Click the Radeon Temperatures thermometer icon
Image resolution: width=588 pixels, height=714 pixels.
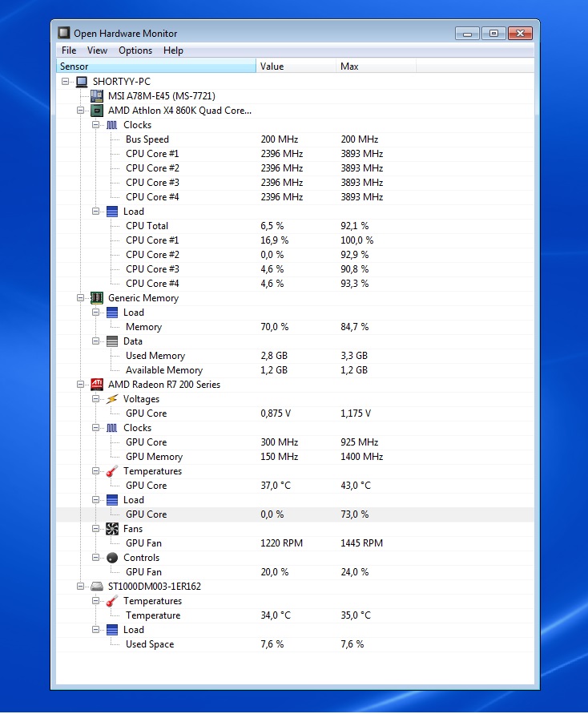pos(112,471)
